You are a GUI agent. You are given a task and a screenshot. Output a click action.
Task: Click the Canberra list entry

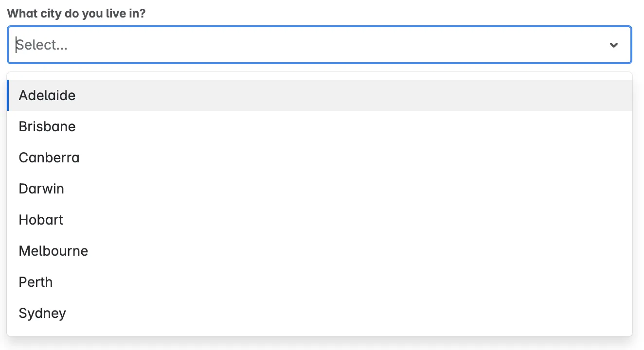49,157
